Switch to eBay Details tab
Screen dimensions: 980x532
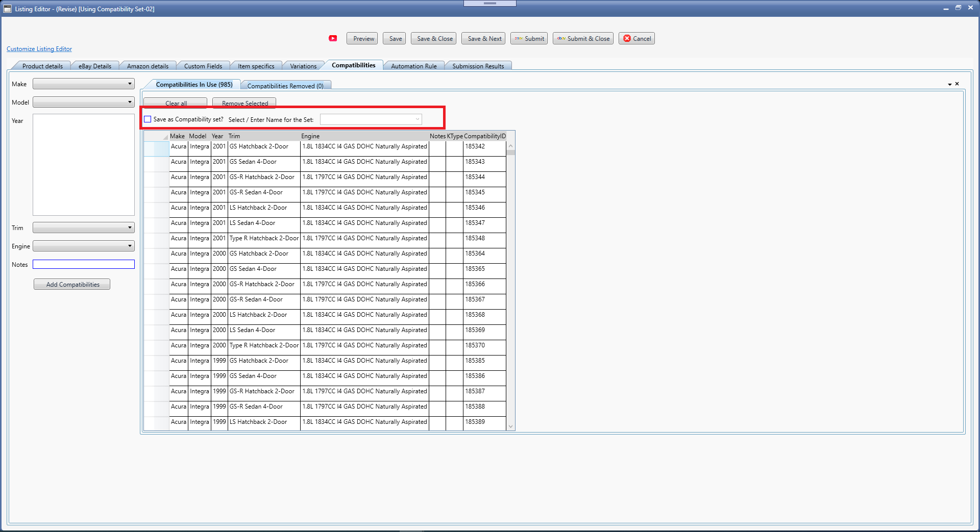click(94, 66)
